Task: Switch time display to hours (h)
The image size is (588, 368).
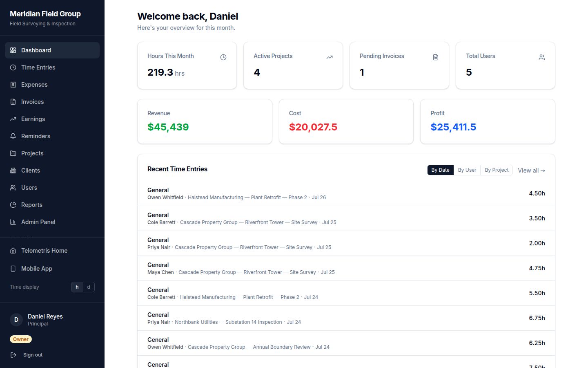Action: click(x=77, y=287)
